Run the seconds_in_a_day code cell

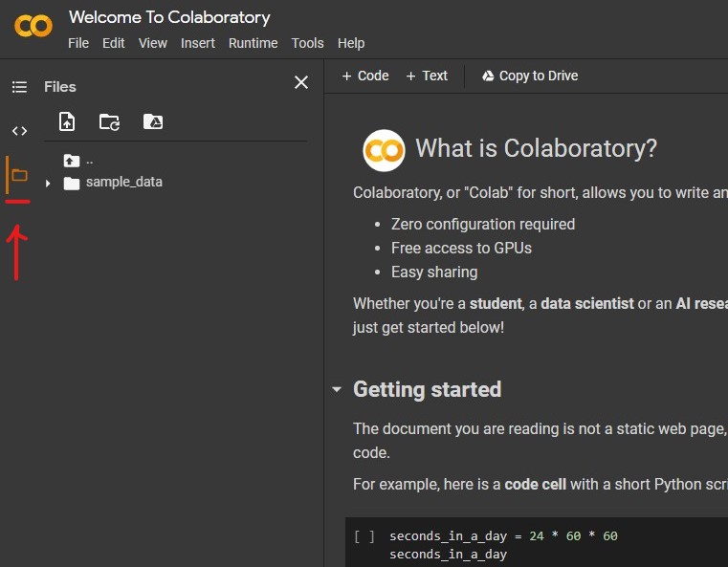[364, 536]
